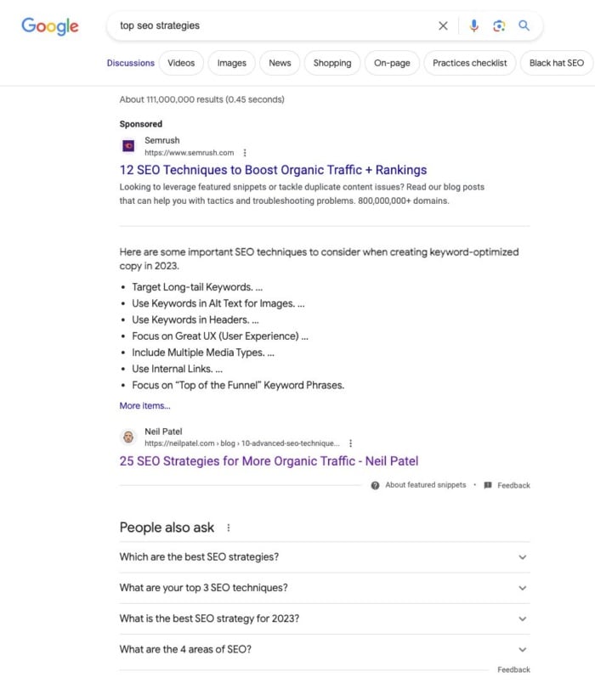
Task: Click 'More items...' link
Action: (144, 405)
